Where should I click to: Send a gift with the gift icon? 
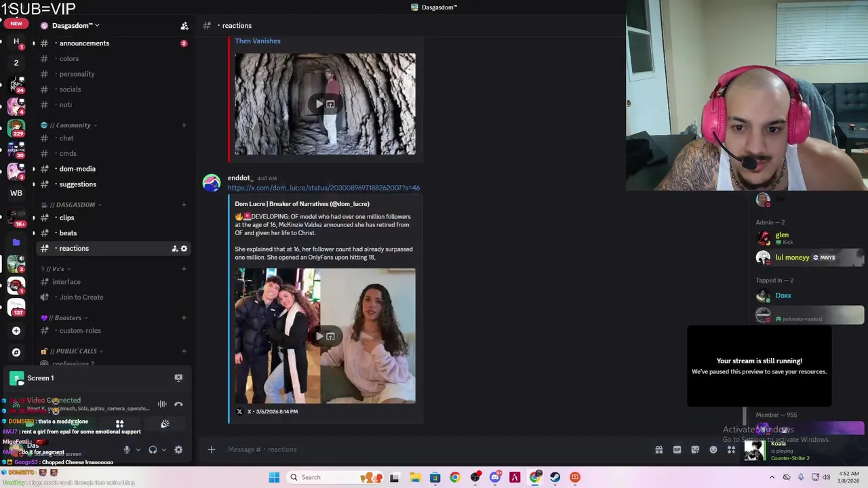coord(658,449)
